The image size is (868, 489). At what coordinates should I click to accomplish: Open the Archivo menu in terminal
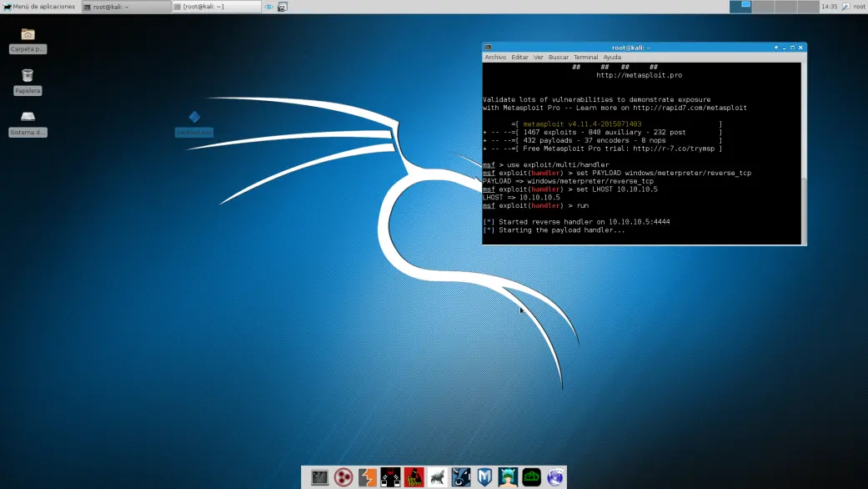point(495,57)
